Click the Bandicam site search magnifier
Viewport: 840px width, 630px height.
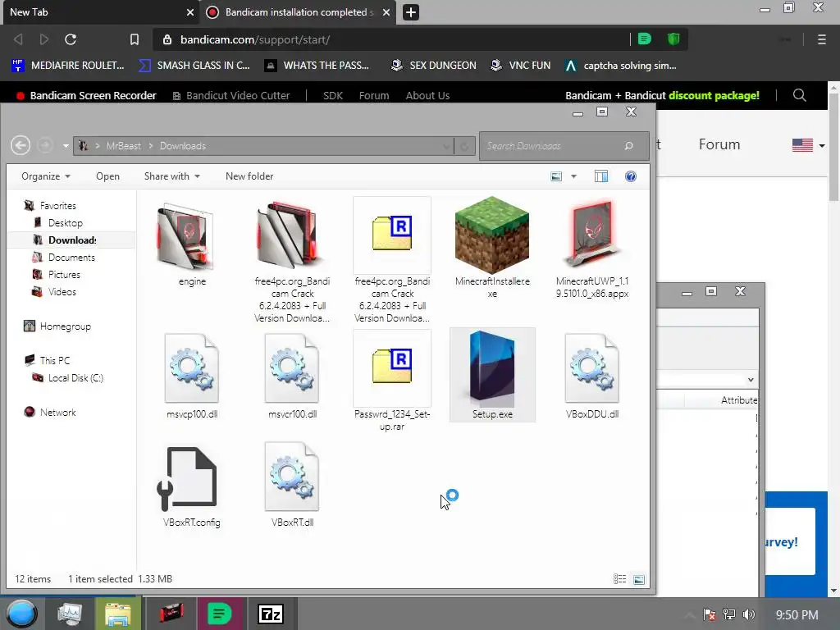tap(799, 95)
